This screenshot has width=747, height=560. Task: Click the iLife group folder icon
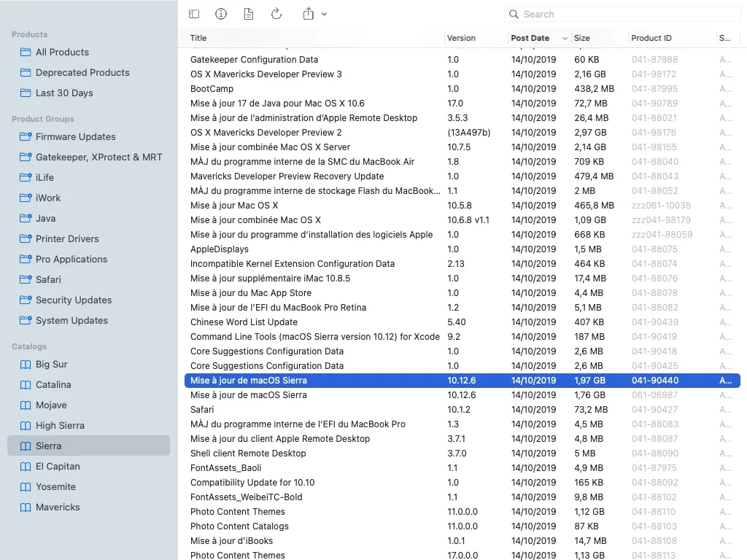pyautogui.click(x=26, y=178)
